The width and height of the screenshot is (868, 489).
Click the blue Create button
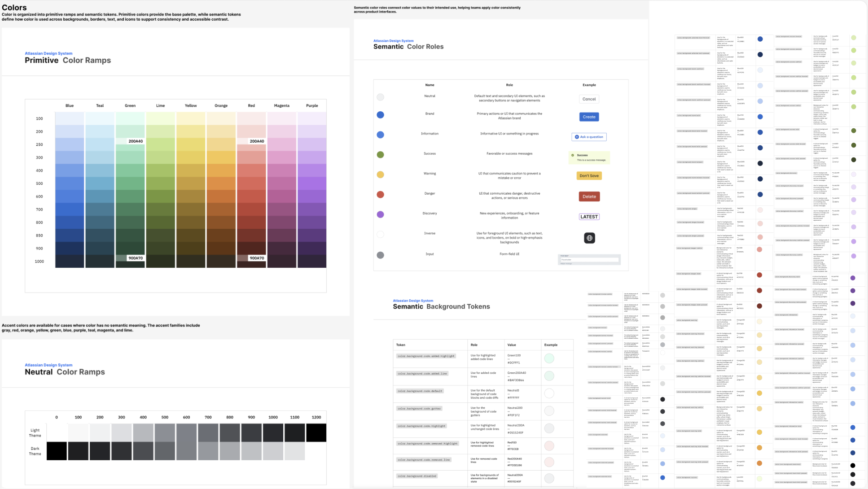point(589,117)
